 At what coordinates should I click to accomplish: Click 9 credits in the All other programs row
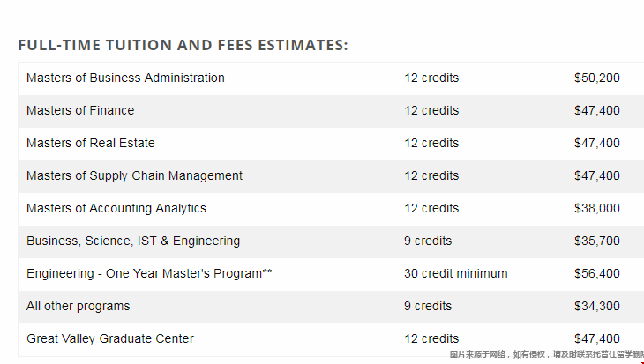click(x=428, y=306)
